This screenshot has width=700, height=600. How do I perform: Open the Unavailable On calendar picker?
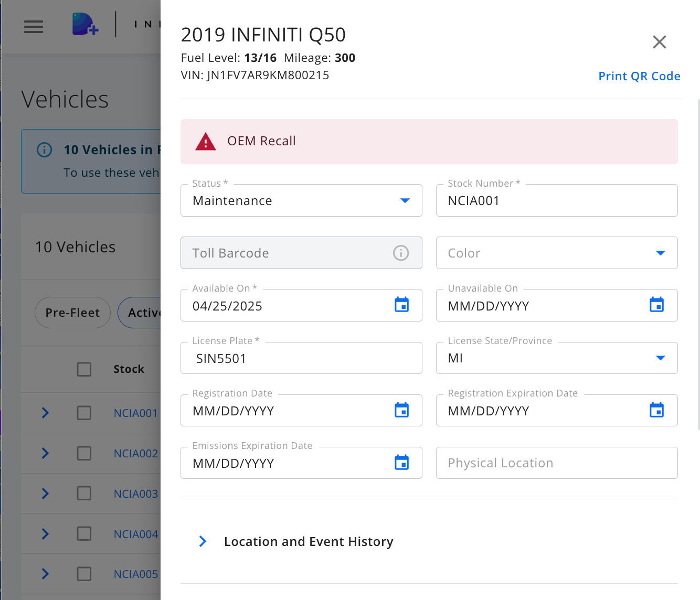[x=657, y=305]
